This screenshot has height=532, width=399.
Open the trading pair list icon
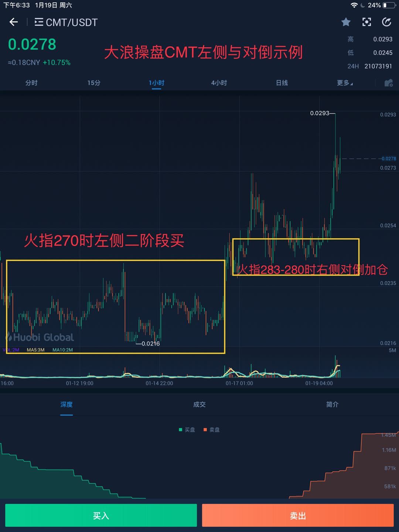pyautogui.click(x=39, y=22)
